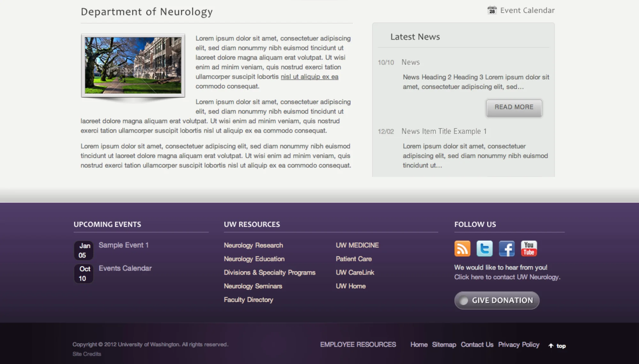639x364 pixels.
Task: Click the 12/02 news date
Action: (386, 132)
